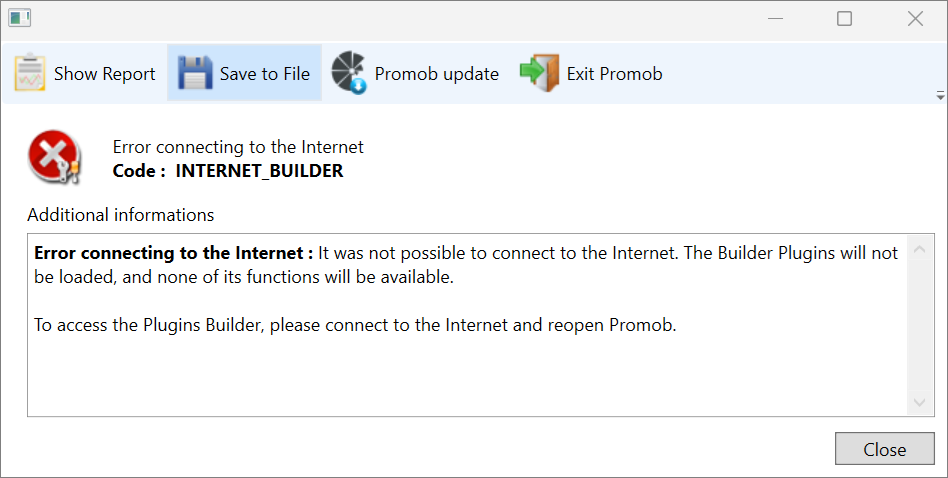Screen dimensions: 948x478
Task: Select the Save to File label
Action: (x=265, y=74)
